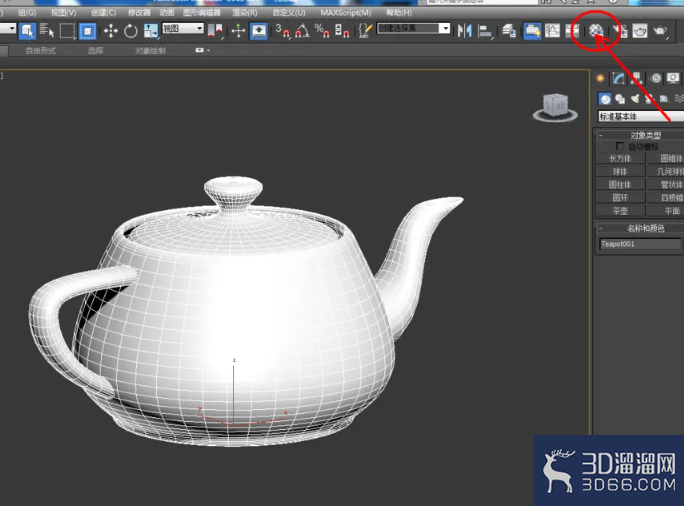Open the Display command panel tab
Screen dimensions: 684x506
673,79
